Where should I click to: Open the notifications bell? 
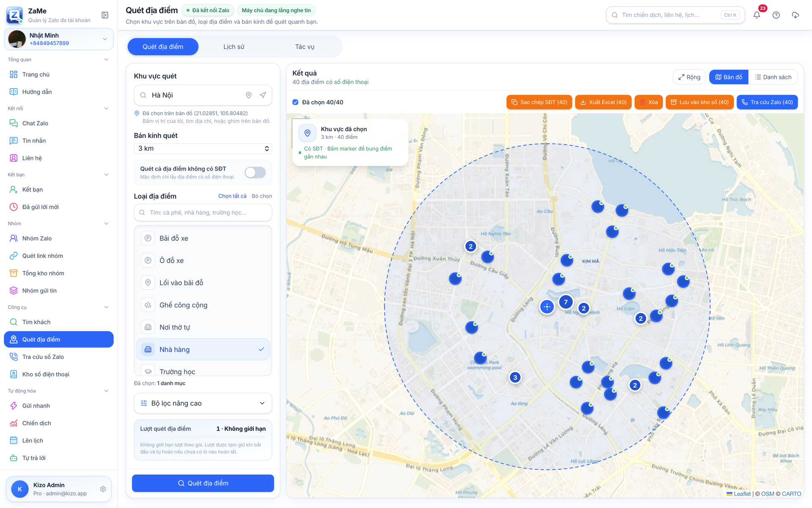pyautogui.click(x=757, y=15)
